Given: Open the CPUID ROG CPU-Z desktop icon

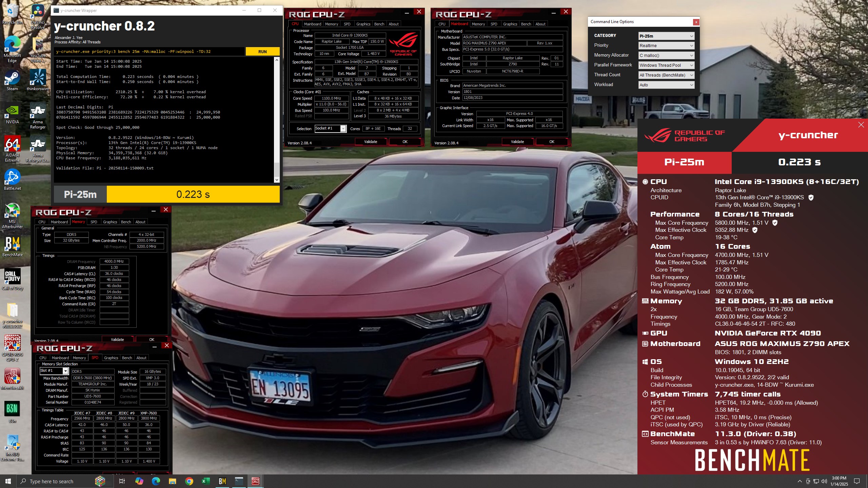Looking at the screenshot, I should coord(12,348).
